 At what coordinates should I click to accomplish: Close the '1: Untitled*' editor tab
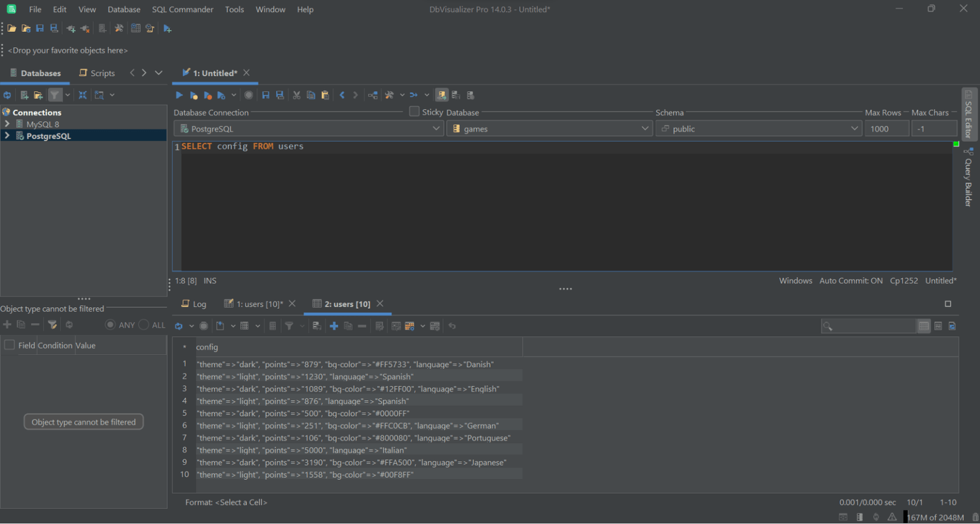[246, 73]
